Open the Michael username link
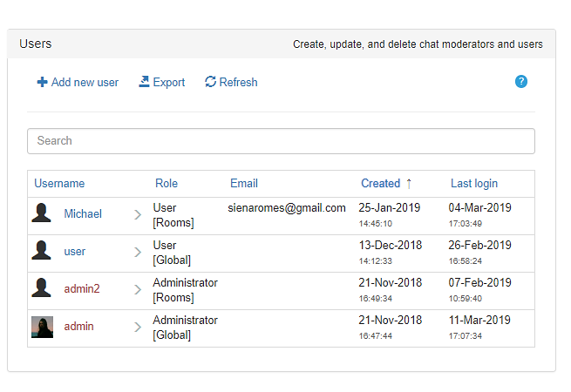The width and height of the screenshot is (571, 392). click(x=83, y=214)
